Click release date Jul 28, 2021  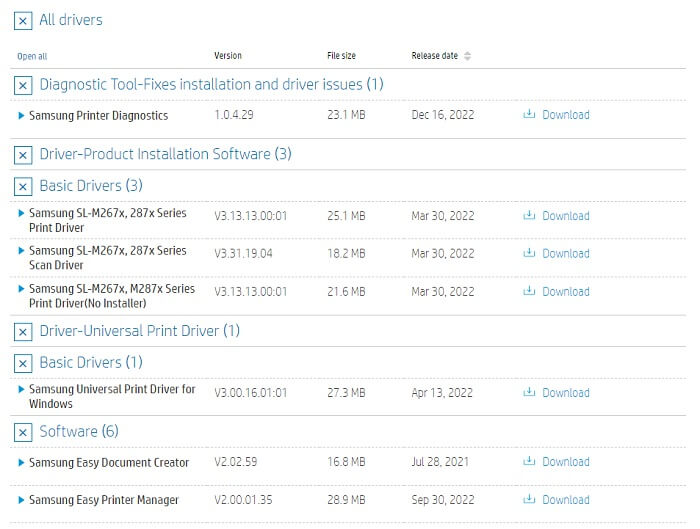click(440, 462)
